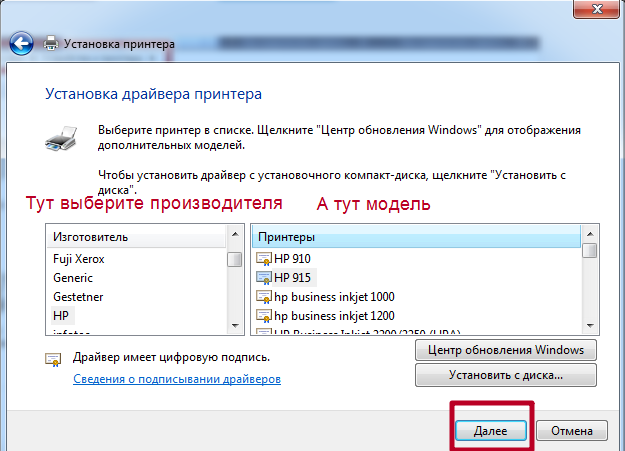Viewport: 625px width, 451px height.
Task: Click the Далее button
Action: coord(491,431)
